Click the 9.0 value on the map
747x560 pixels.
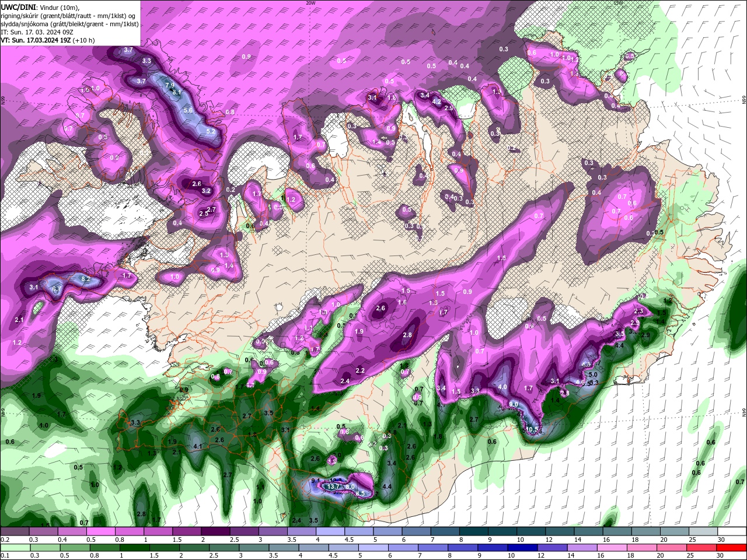[x=514, y=404]
